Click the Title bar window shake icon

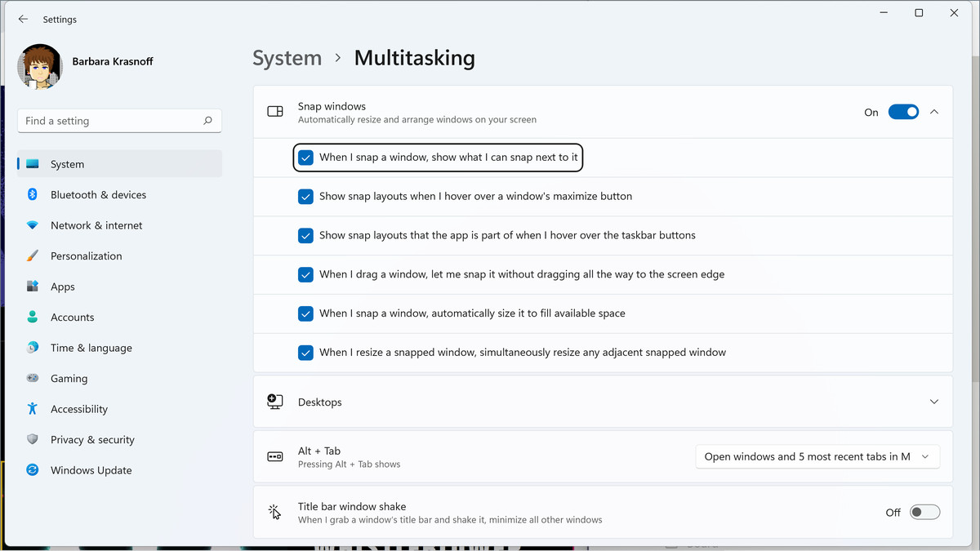click(x=274, y=512)
